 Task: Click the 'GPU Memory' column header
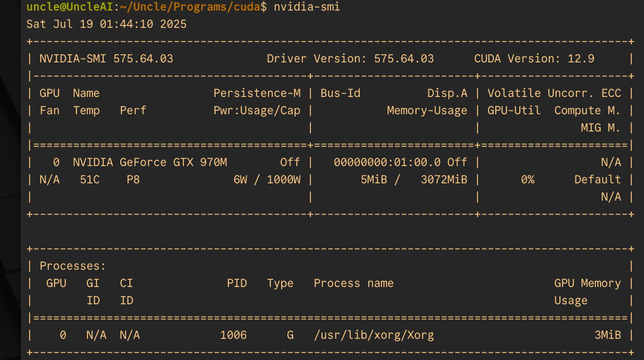(x=587, y=283)
